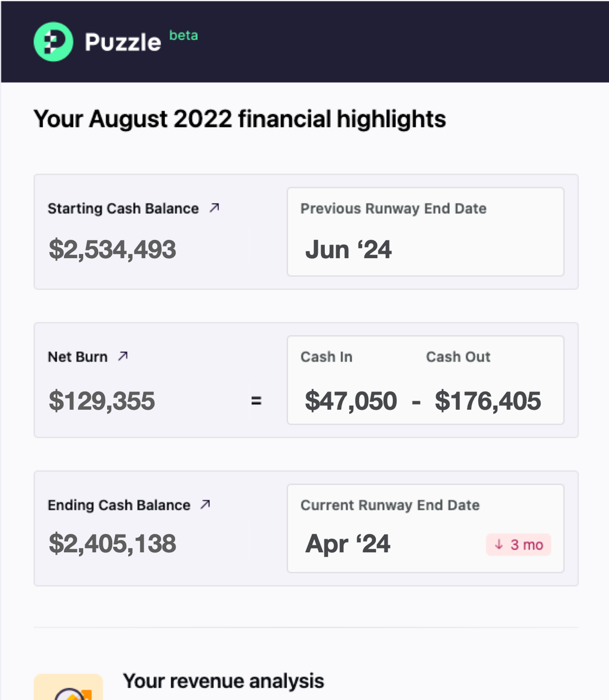Open the arrow icon next to Net Burn
609x700 pixels.
[123, 356]
